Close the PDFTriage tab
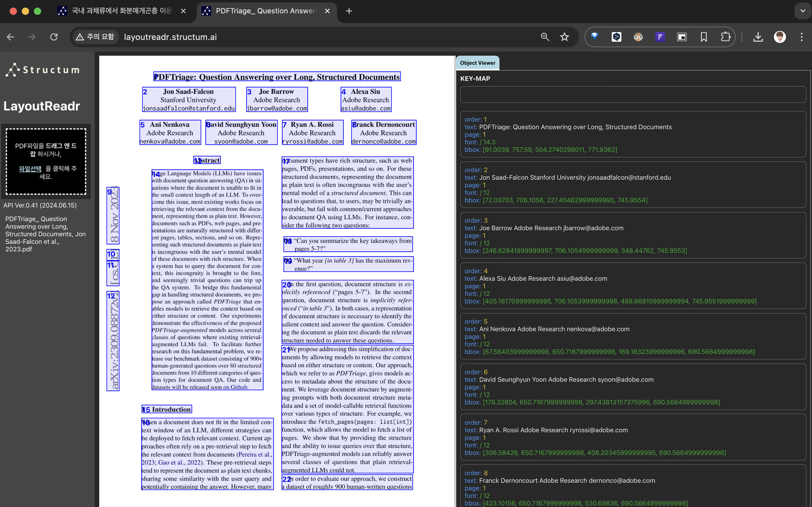The width and height of the screenshot is (812, 507). pos(327,11)
